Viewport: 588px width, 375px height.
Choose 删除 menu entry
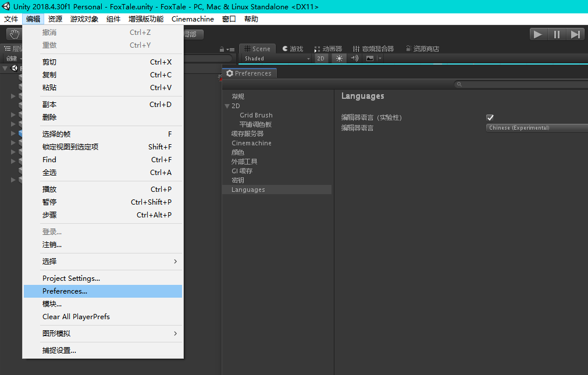(x=103, y=117)
